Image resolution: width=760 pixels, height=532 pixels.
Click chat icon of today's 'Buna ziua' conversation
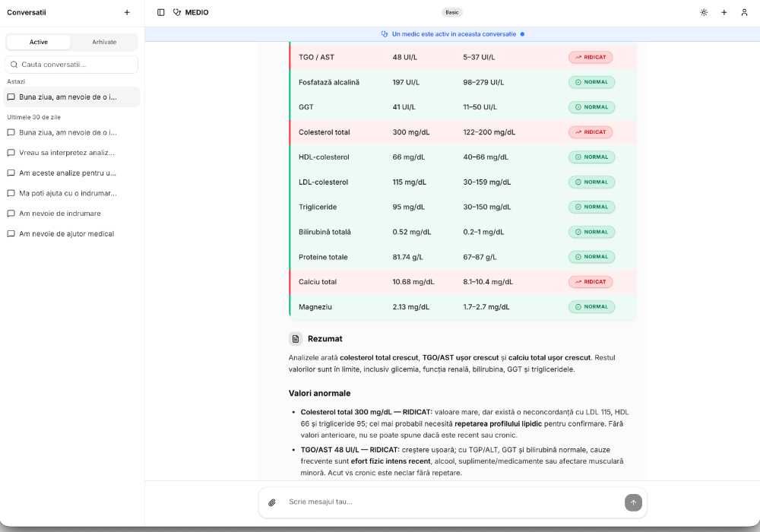click(x=11, y=97)
